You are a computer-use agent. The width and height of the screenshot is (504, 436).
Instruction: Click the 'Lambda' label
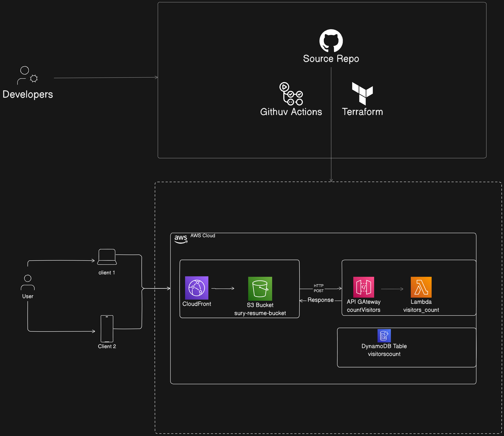click(x=421, y=302)
